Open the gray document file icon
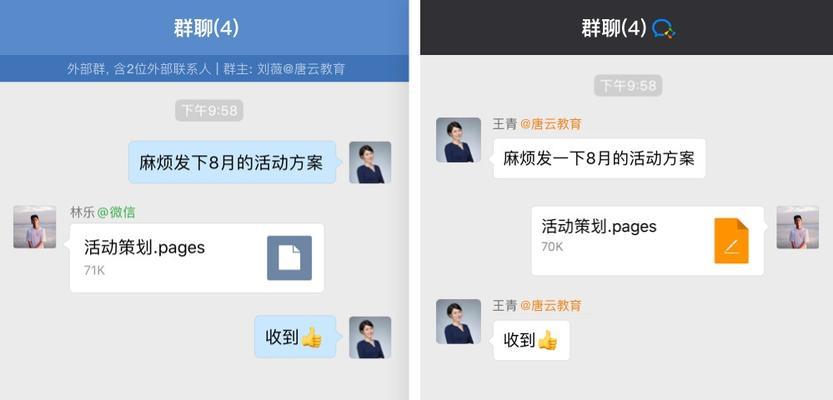833x400 pixels. pyautogui.click(x=289, y=258)
